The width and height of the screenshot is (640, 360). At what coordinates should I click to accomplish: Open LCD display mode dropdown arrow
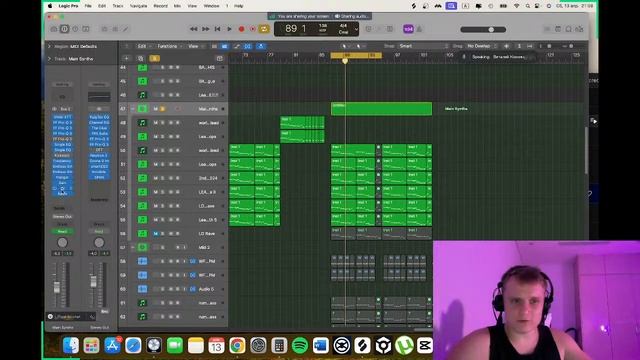coord(356,29)
